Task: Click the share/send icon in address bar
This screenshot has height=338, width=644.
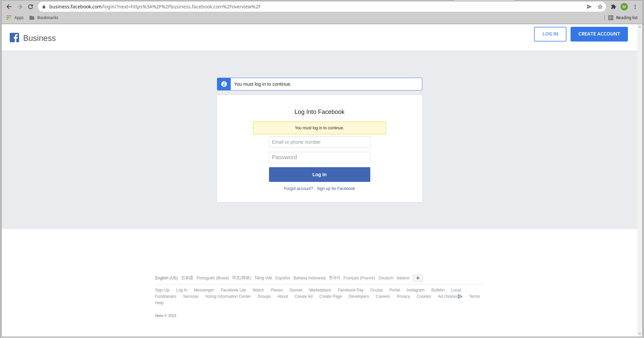Action: (589, 7)
